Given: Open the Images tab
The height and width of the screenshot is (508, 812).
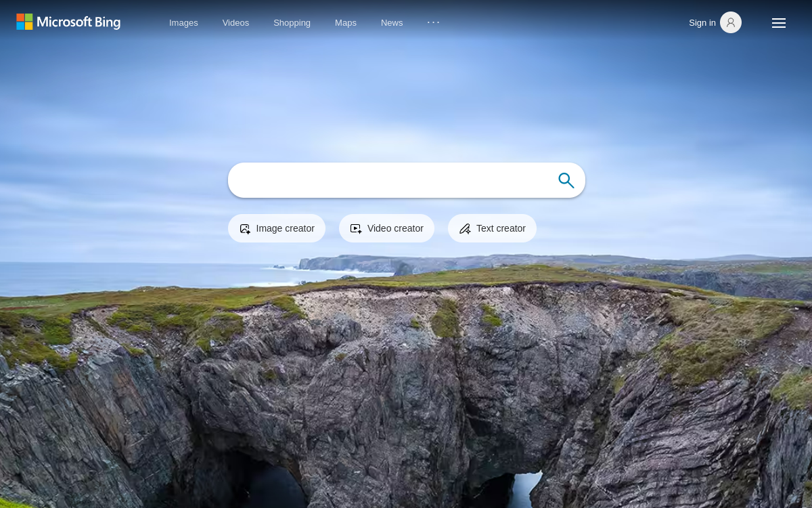Looking at the screenshot, I should [x=183, y=22].
